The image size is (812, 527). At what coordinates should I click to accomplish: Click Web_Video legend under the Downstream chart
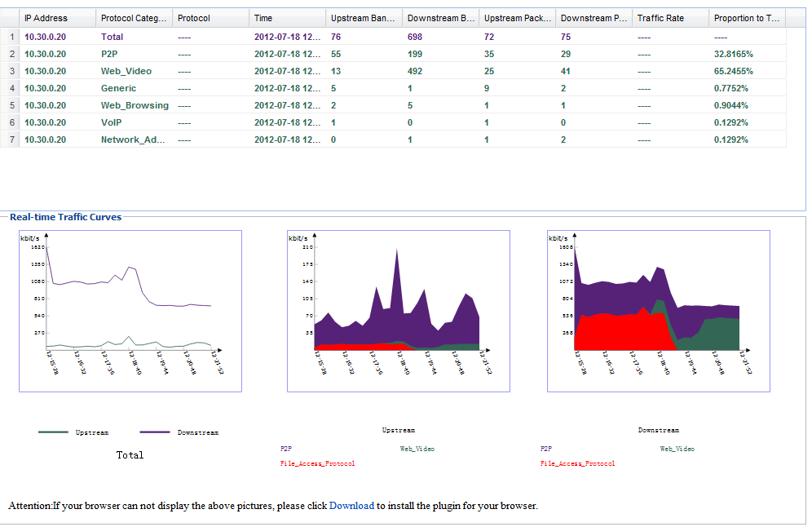coord(677,449)
